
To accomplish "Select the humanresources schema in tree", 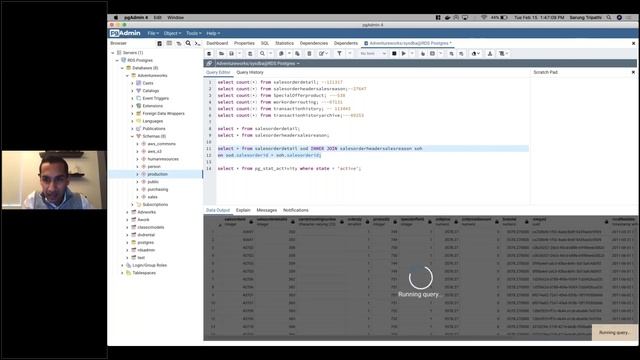I will [x=163, y=159].
